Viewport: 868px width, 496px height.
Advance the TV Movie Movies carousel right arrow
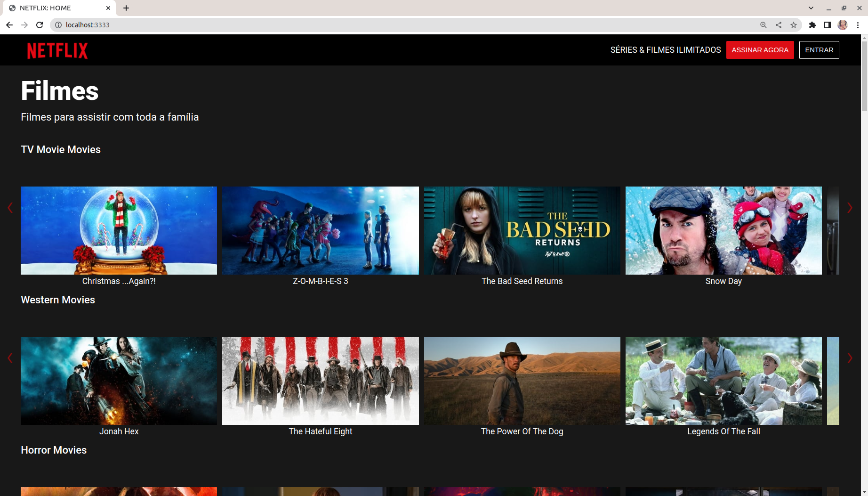(850, 207)
